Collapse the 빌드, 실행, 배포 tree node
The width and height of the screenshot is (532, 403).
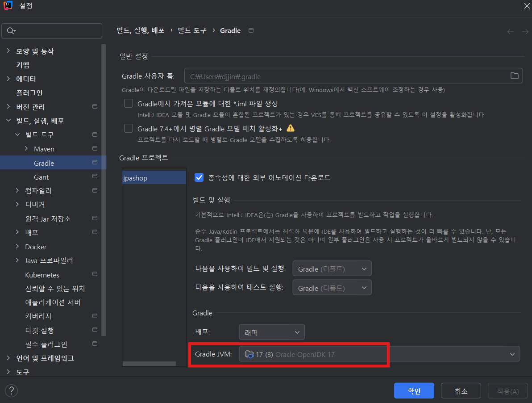pos(8,121)
